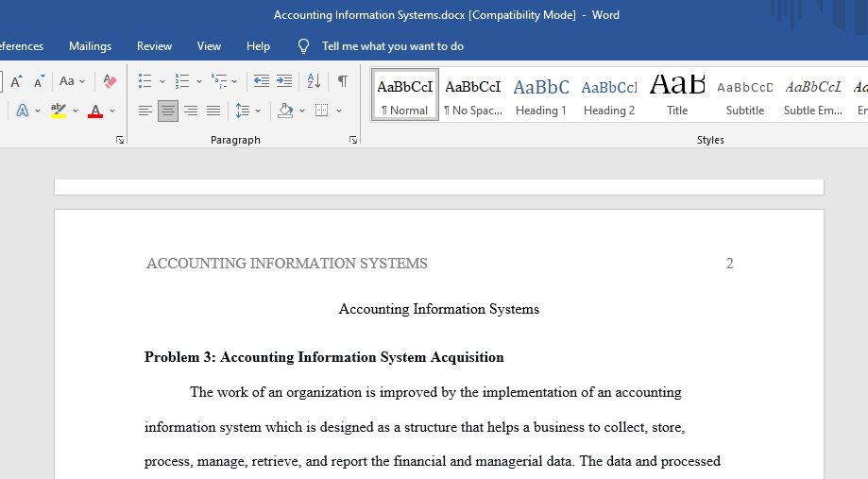868x479 pixels.
Task: Increase the paragraph indent
Action: coord(284,81)
